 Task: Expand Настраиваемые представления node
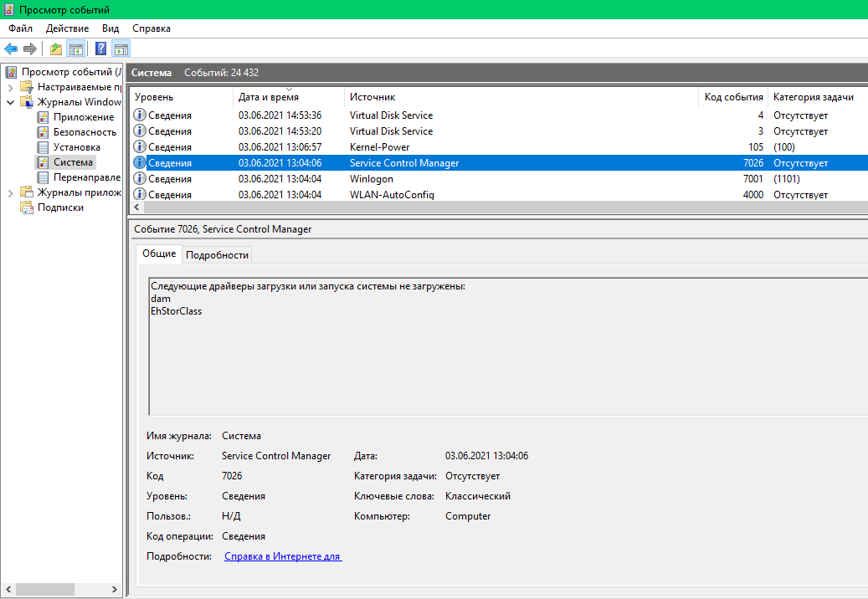11,87
